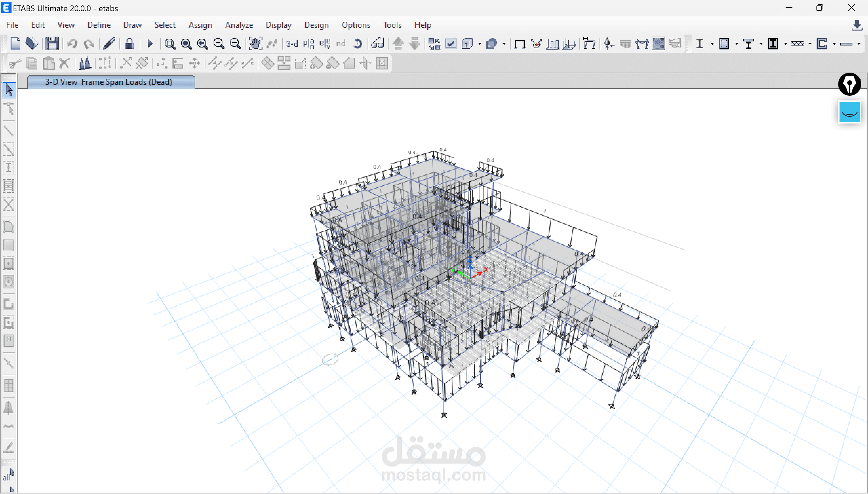Click the Rotate 3D View icon
Screen dimensions: 868x494
click(358, 44)
